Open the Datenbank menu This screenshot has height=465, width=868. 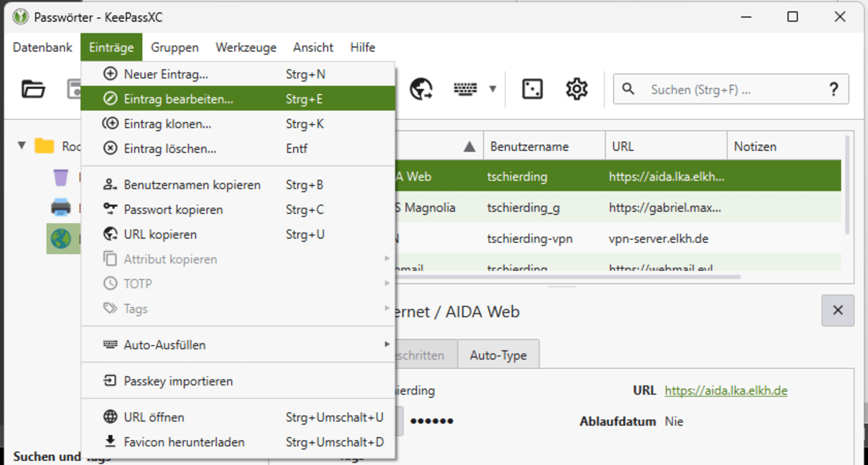pos(42,47)
